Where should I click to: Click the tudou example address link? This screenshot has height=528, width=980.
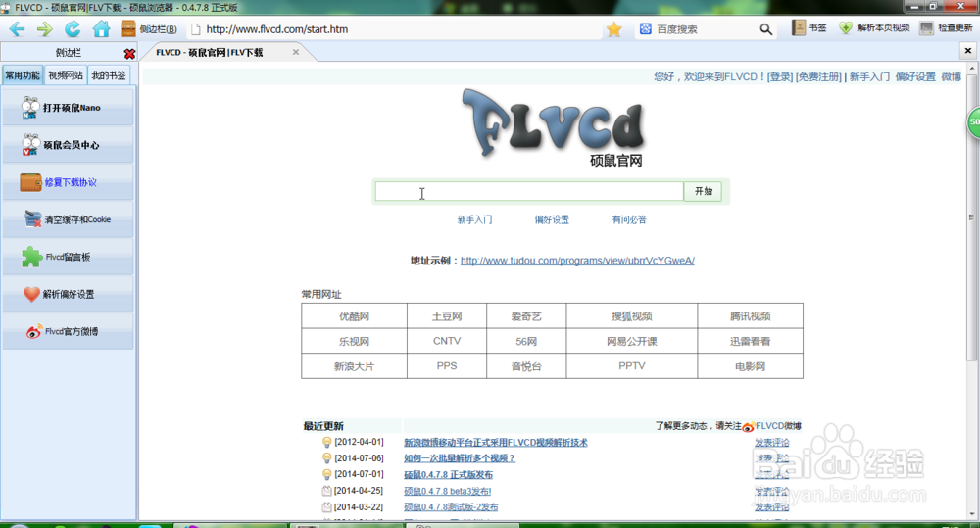coord(577,261)
